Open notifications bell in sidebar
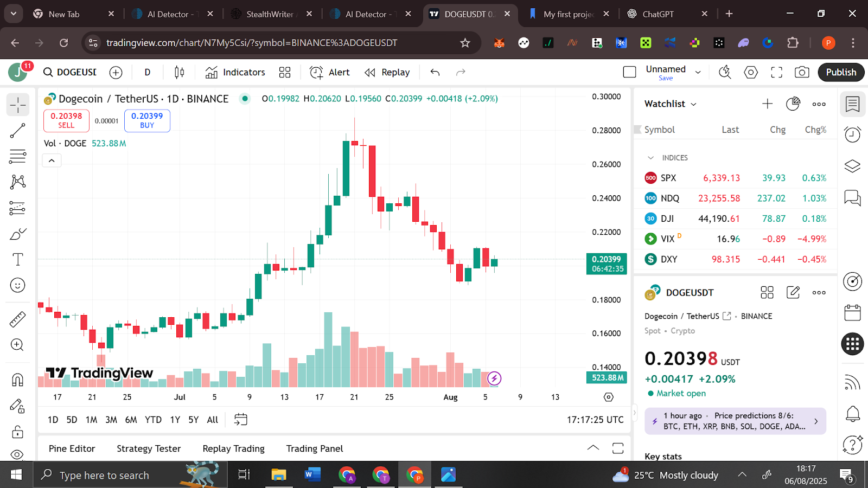The width and height of the screenshot is (868, 488). point(853,414)
